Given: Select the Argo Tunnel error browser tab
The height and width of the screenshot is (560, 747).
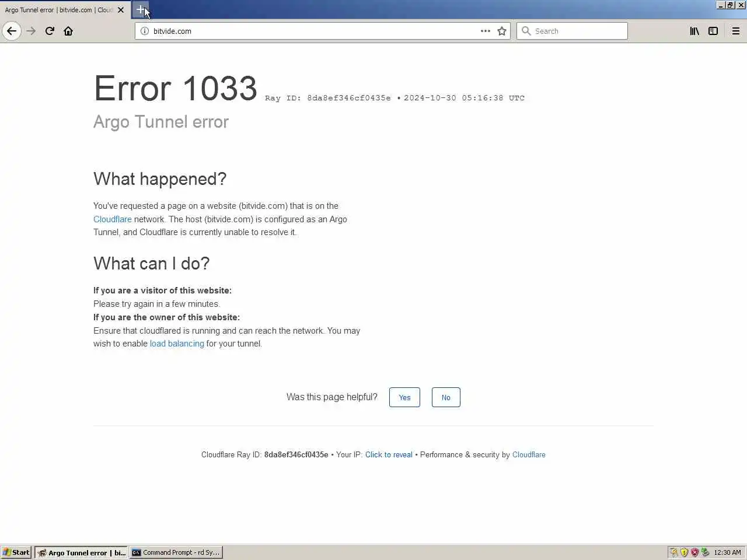Looking at the screenshot, I should (x=64, y=10).
